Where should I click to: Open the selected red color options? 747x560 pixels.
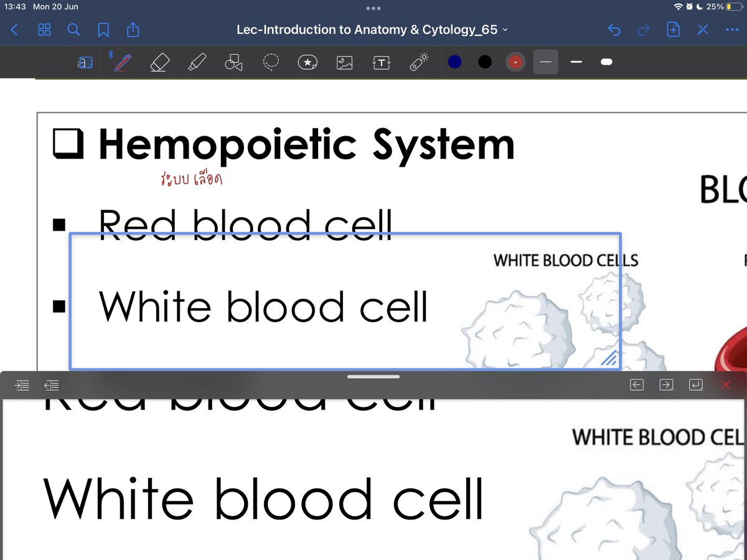click(x=515, y=62)
